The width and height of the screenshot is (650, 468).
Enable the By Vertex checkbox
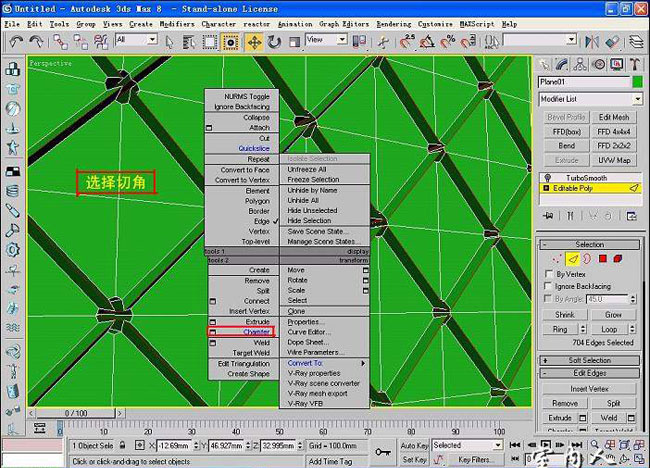click(548, 274)
